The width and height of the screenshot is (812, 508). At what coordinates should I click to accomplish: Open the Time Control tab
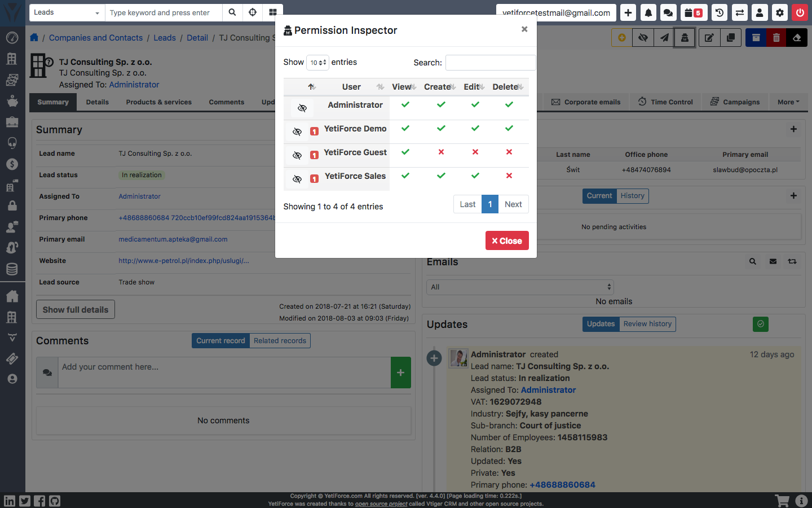(x=666, y=102)
